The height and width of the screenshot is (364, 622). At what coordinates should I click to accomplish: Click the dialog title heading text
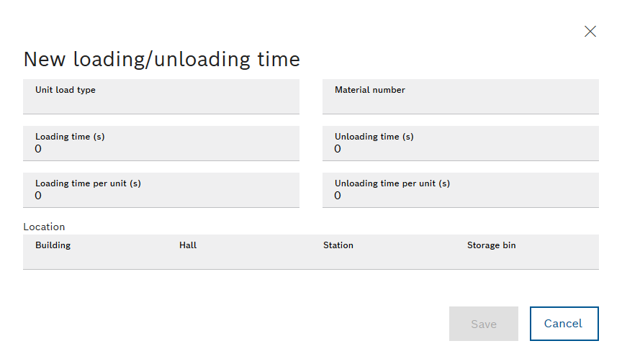(161, 59)
